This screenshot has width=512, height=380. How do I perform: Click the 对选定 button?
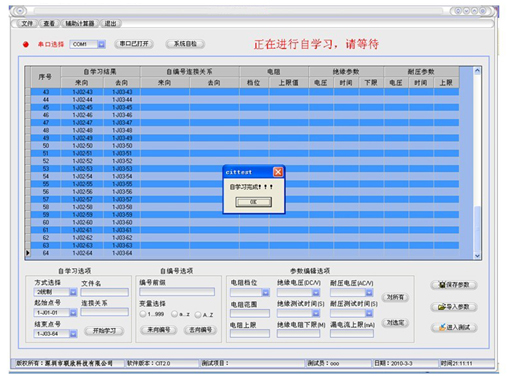[395, 322]
